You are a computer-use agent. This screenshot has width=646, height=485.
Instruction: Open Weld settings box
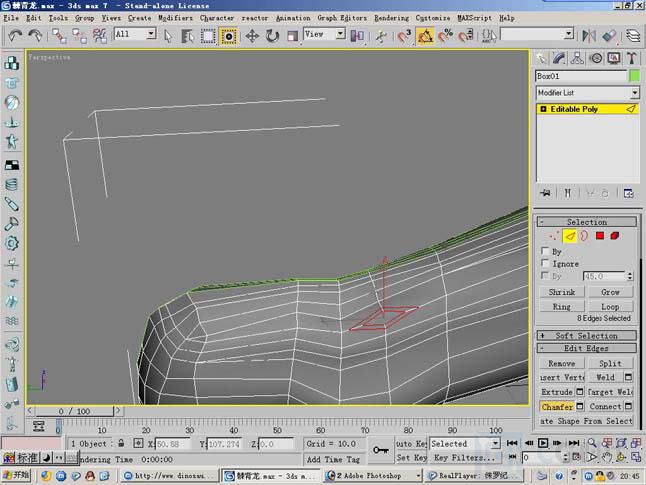[628, 377]
